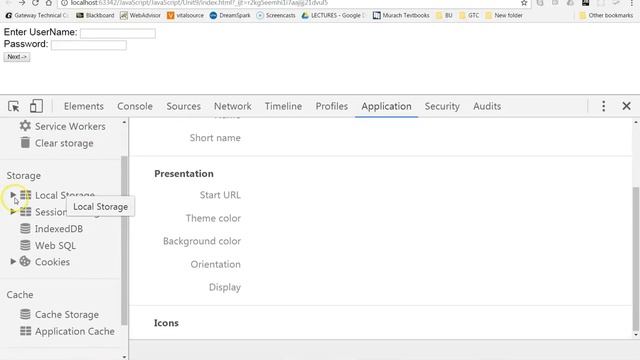Click the browser address bar URL

point(199,3)
